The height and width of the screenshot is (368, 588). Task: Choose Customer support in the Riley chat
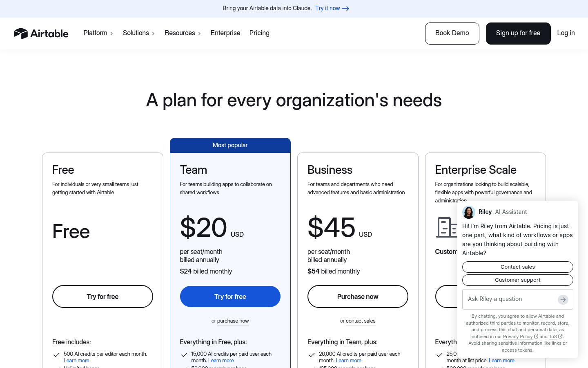(x=518, y=280)
